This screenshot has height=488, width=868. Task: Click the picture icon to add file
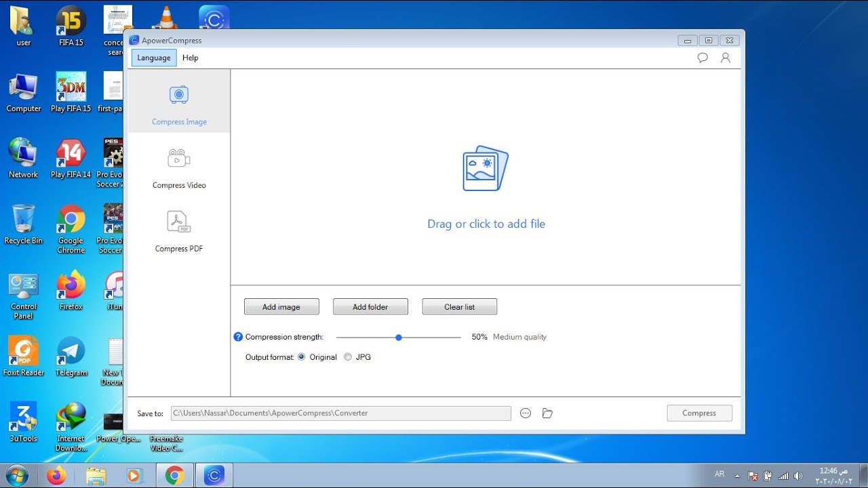[x=486, y=168]
